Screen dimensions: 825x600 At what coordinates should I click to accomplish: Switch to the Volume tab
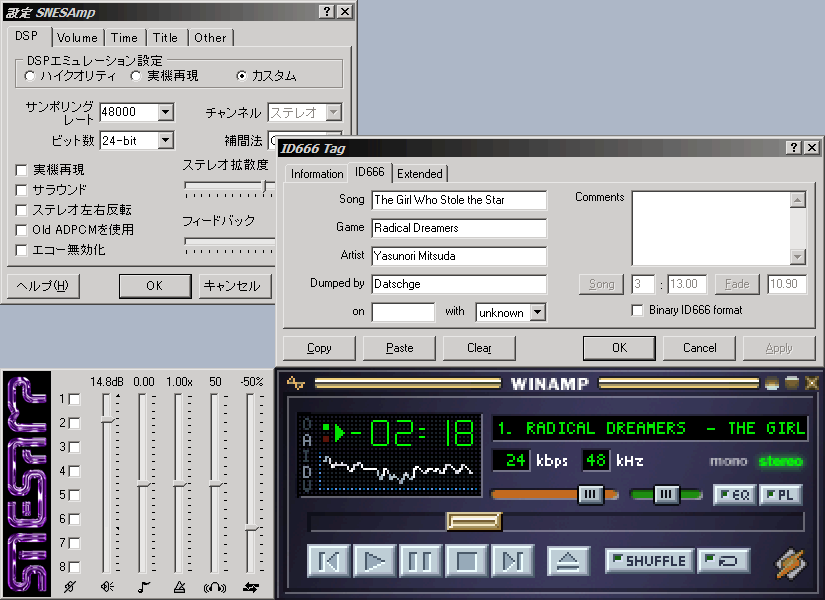[77, 38]
